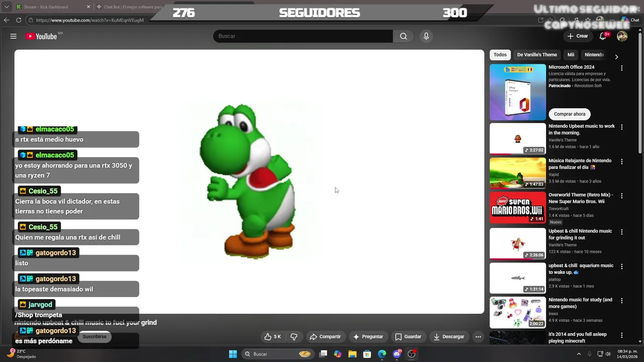Focus the Windows taskbar Buscar search box

click(277, 354)
